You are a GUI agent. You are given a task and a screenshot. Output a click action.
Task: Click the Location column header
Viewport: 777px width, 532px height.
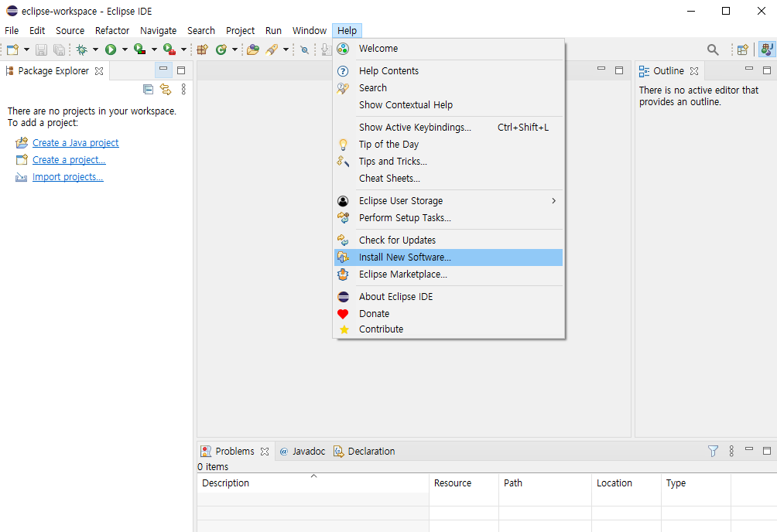coord(626,483)
